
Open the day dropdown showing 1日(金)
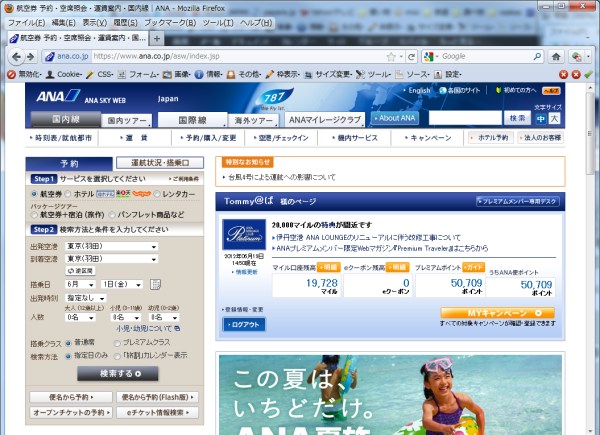click(x=122, y=284)
